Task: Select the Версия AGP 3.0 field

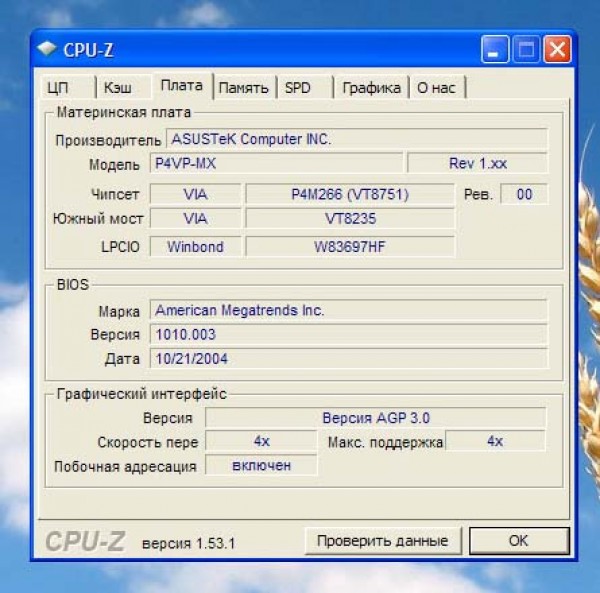Action: 376,418
